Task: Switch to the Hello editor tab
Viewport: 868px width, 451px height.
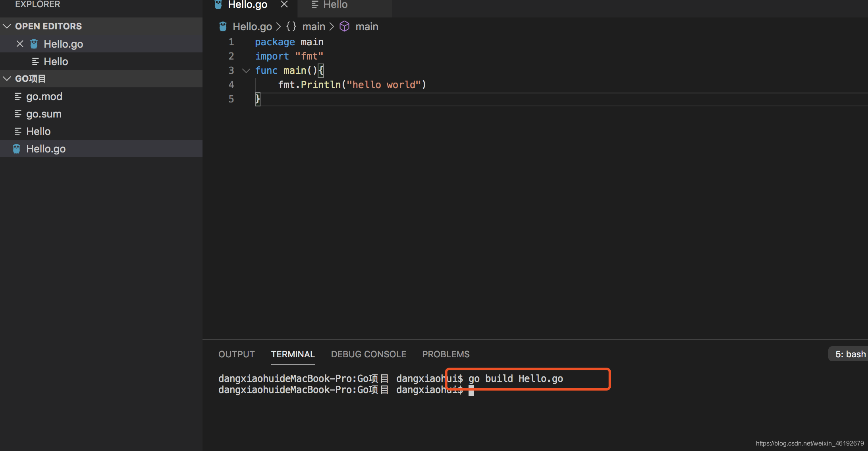Action: pos(345,5)
